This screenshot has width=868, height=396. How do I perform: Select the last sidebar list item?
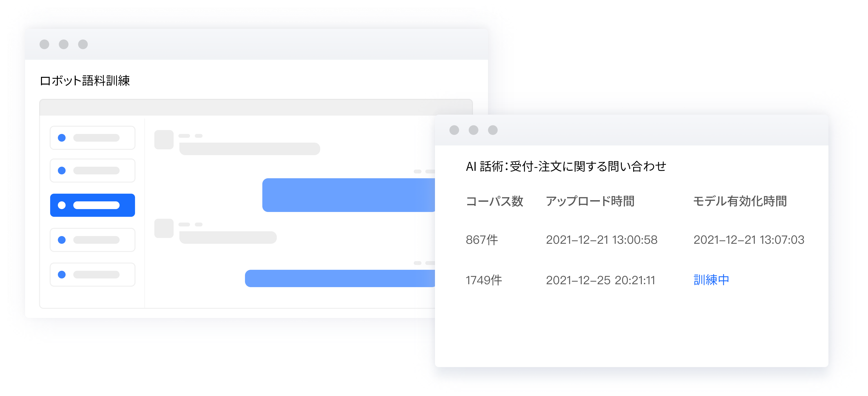[x=92, y=275]
